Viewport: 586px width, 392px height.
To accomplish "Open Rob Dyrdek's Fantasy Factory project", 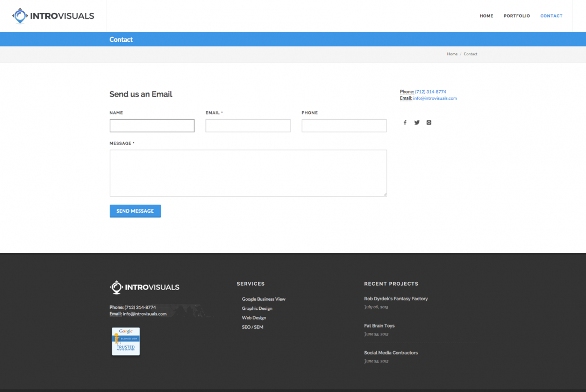I will 396,299.
